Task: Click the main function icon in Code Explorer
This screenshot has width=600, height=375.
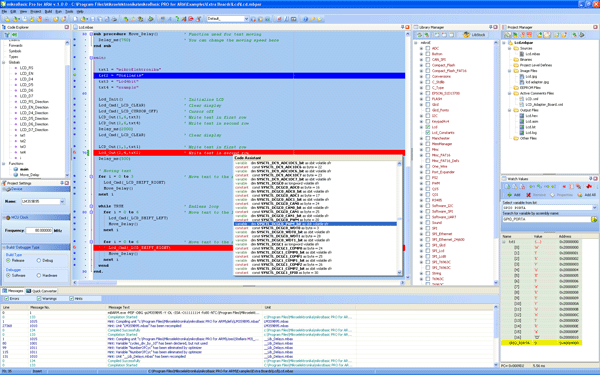Action: [16, 169]
